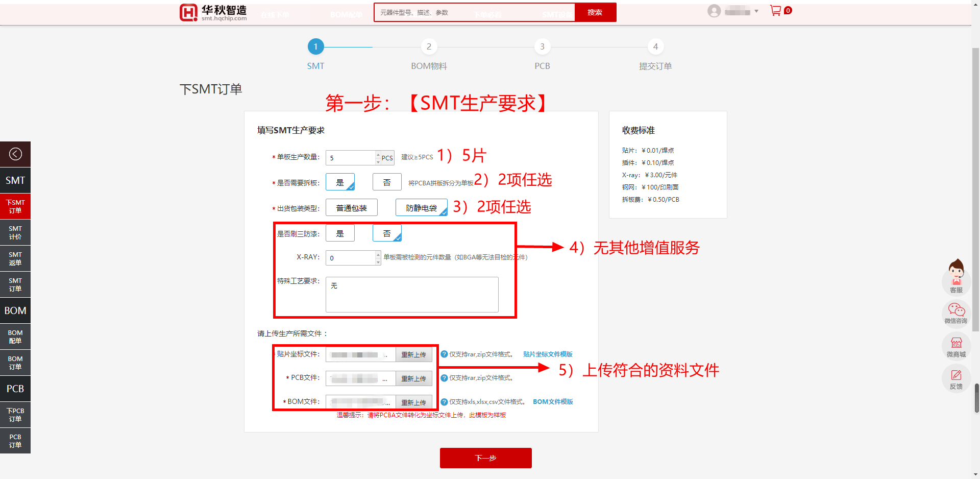This screenshot has height=479, width=980.
Task: Open BOM配单 in left sidebar
Action: (x=15, y=337)
